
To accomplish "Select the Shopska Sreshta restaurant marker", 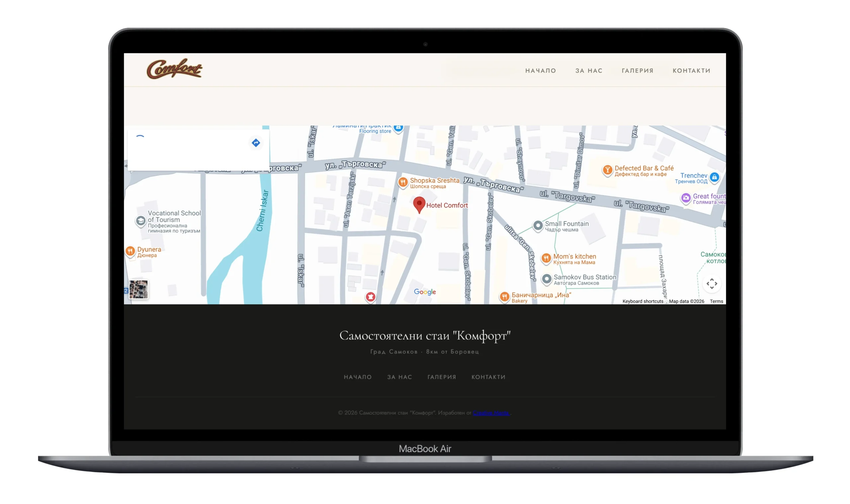I will (x=403, y=182).
